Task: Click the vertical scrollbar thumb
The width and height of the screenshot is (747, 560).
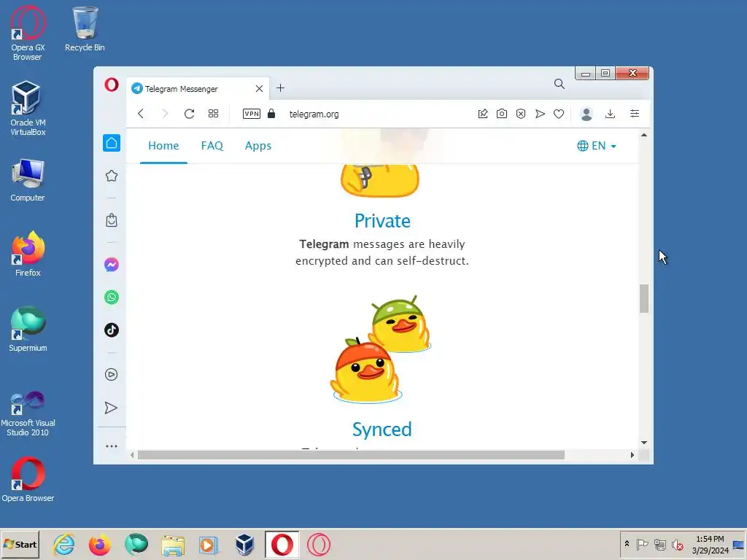Action: point(644,298)
